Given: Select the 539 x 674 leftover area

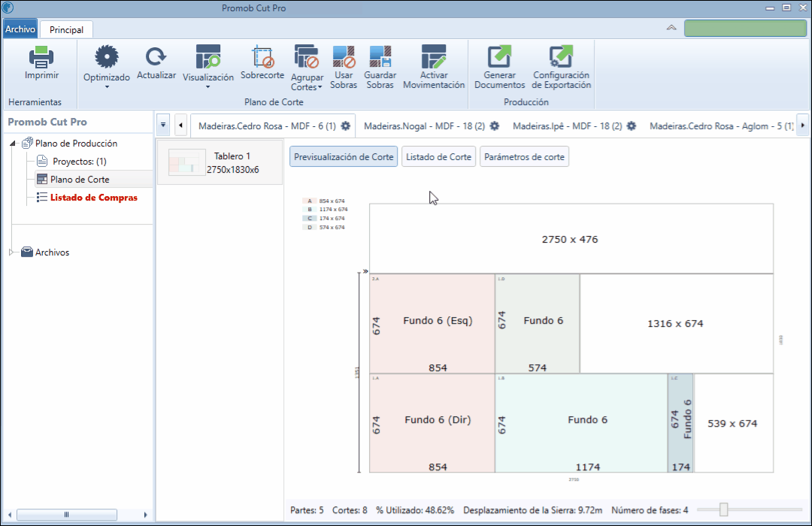Looking at the screenshot, I should pyautogui.click(x=733, y=423).
